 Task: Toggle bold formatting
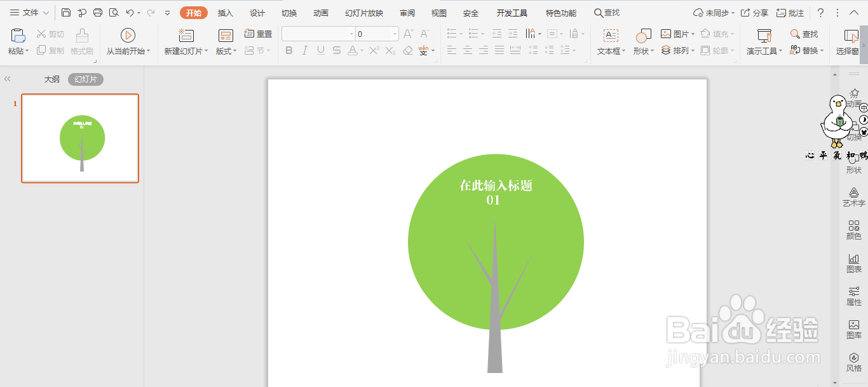coord(290,50)
